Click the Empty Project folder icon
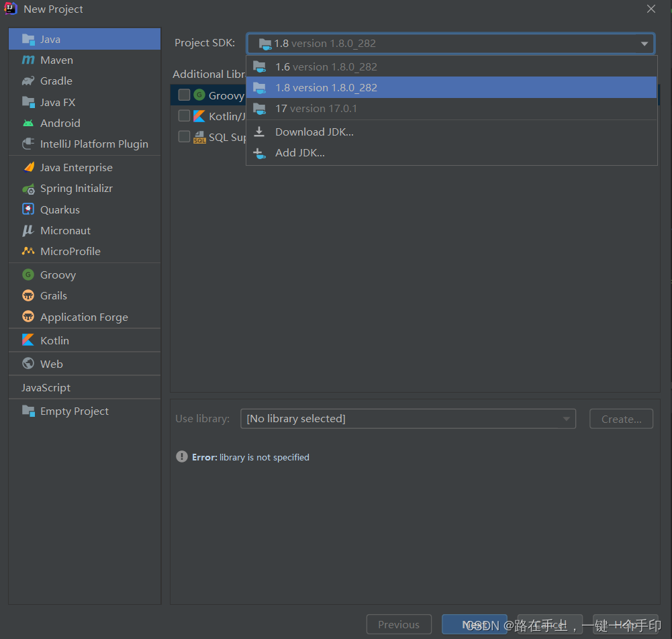 point(28,411)
